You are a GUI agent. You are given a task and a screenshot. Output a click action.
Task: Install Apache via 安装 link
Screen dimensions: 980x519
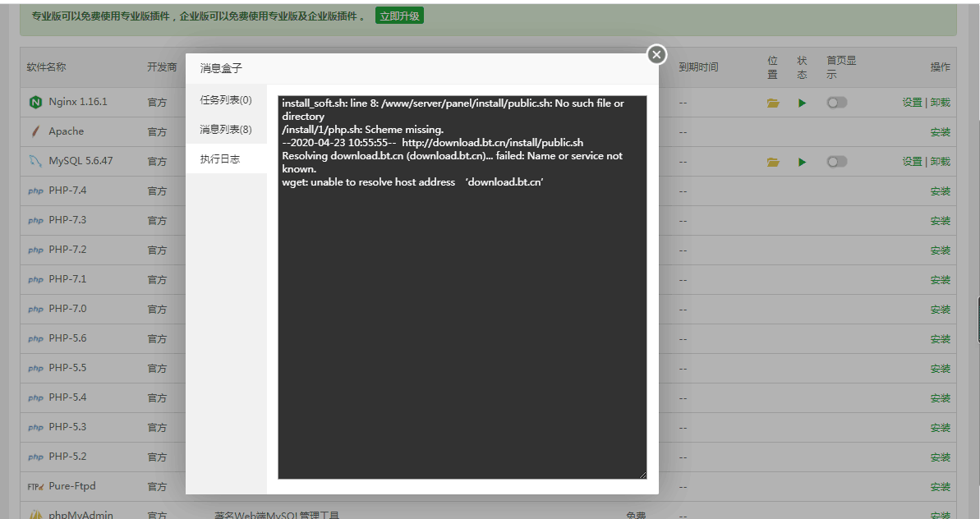pos(941,132)
